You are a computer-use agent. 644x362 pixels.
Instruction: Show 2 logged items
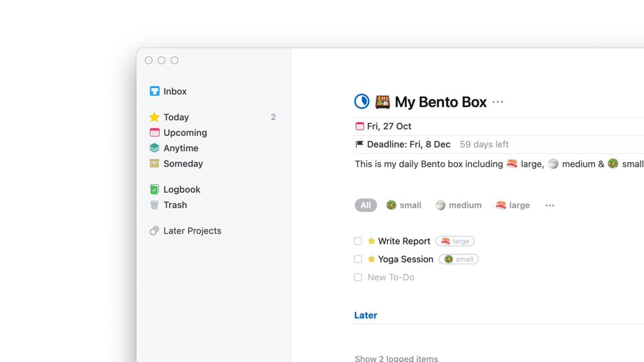(396, 358)
